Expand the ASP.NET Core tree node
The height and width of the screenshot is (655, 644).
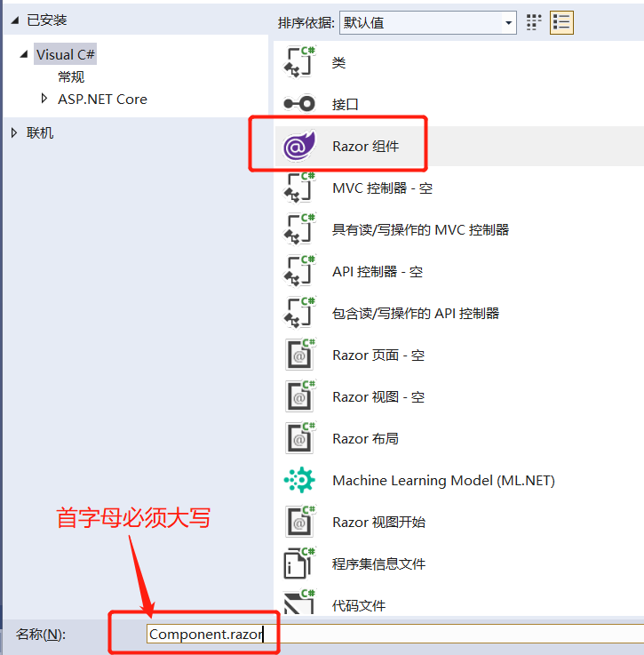[44, 99]
